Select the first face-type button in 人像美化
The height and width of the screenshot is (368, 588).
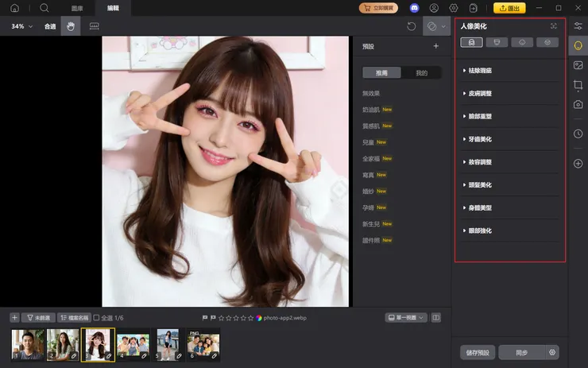tap(471, 42)
